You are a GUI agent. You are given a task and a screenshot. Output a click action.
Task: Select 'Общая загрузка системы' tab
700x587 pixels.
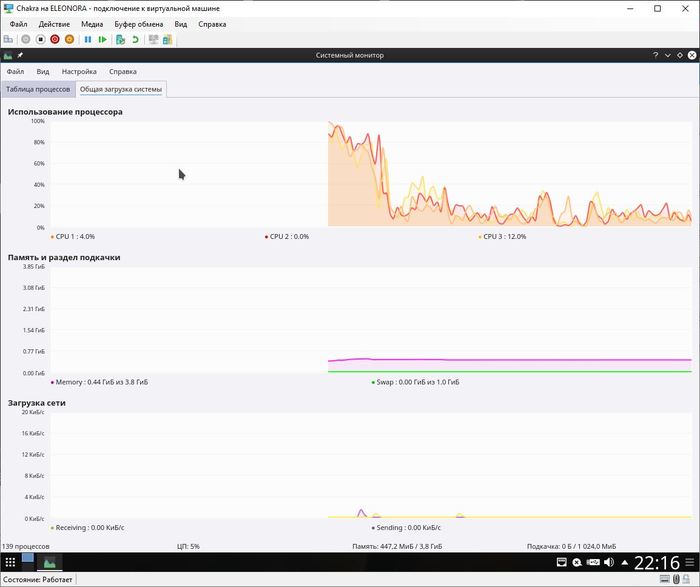121,89
